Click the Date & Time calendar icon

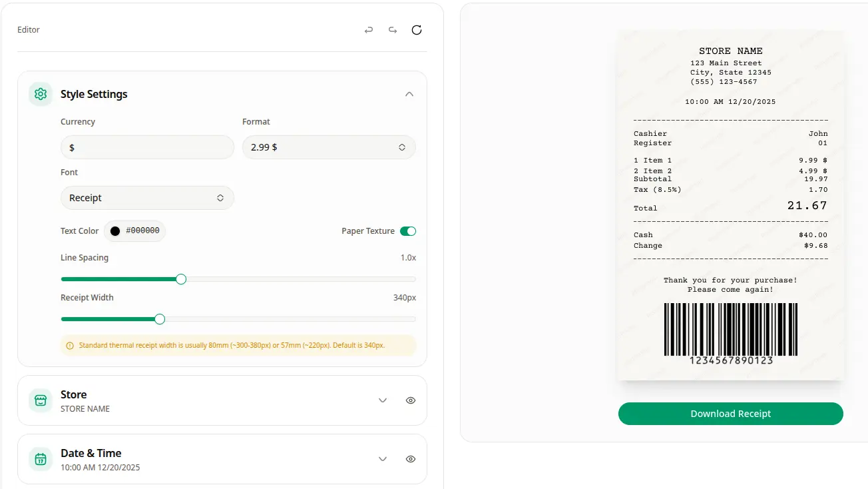(40, 458)
